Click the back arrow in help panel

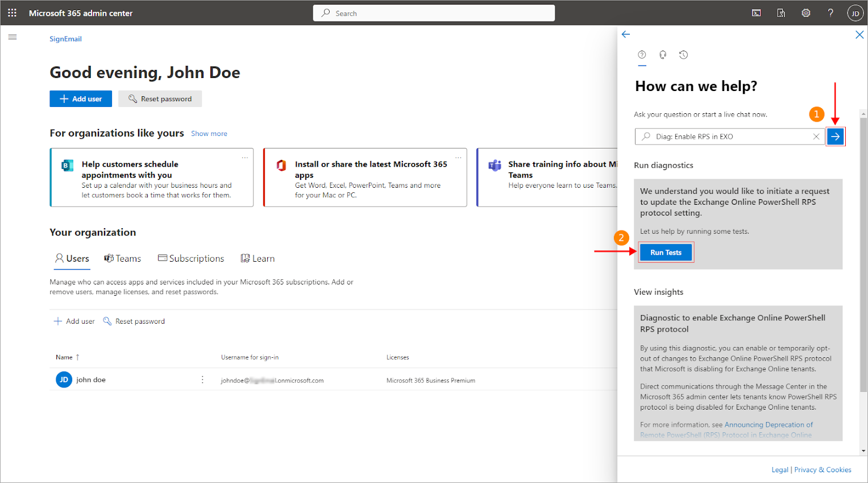tap(626, 34)
